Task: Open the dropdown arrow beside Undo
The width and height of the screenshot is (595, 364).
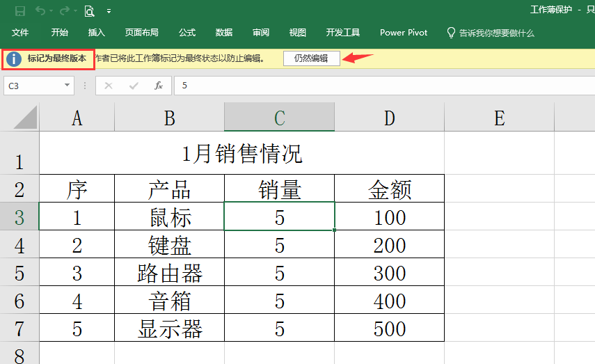Action: coord(51,11)
